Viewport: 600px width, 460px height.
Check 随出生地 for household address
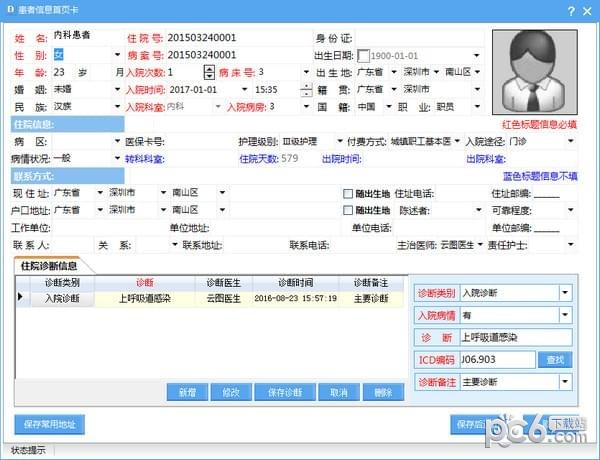pyautogui.click(x=348, y=211)
